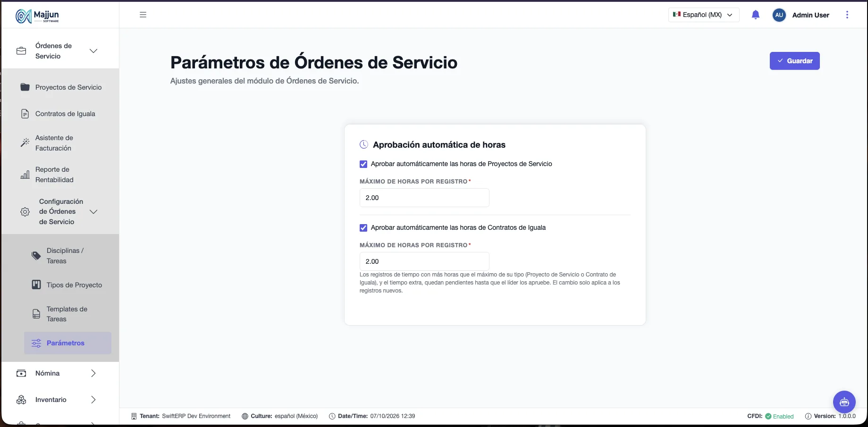Viewport: 868px width, 427px height.
Task: Click the '1.0.0.0' version text
Action: [x=847, y=416]
